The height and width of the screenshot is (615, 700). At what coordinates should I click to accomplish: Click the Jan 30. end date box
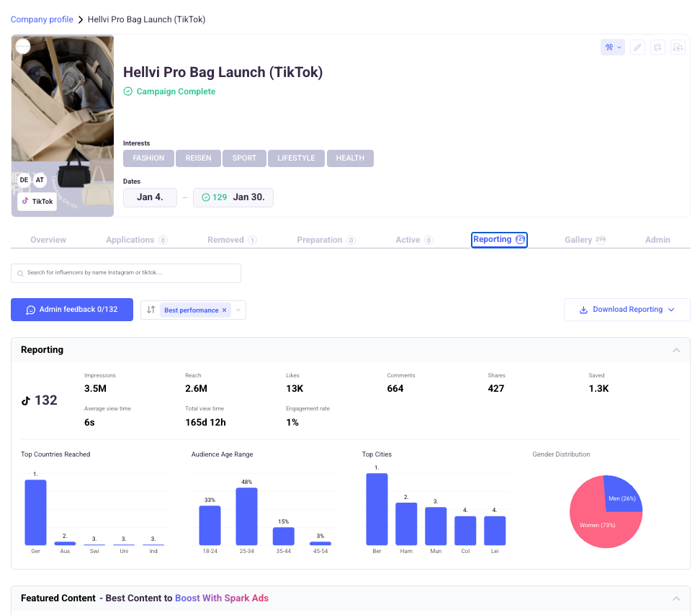tap(233, 197)
